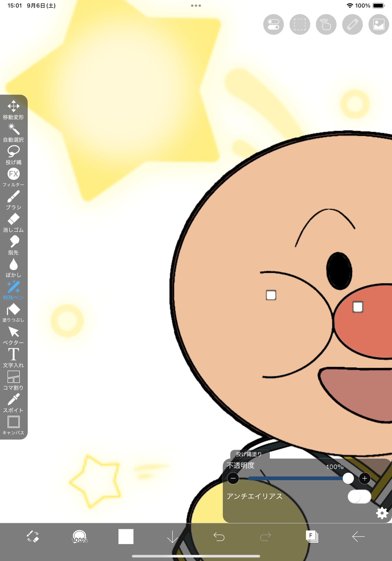392x561 pixels.
Task: Open the quick settings switches button
Action: (x=273, y=24)
